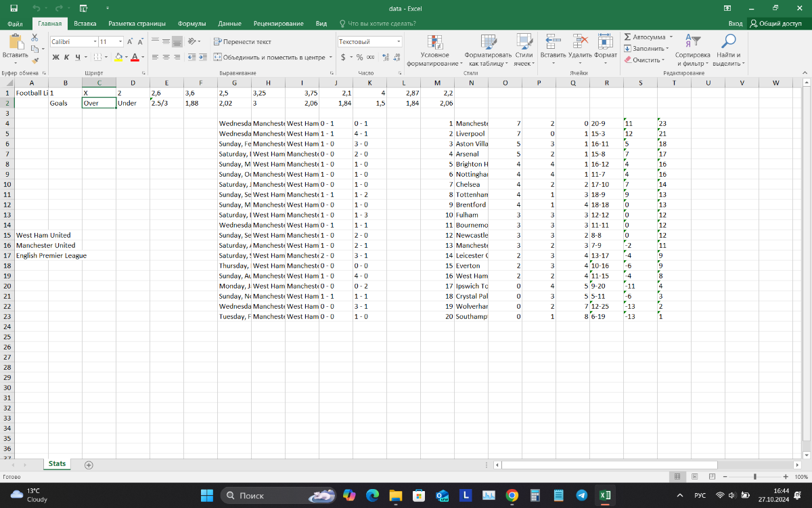
Task: Apply percent style to cells
Action: (359, 58)
